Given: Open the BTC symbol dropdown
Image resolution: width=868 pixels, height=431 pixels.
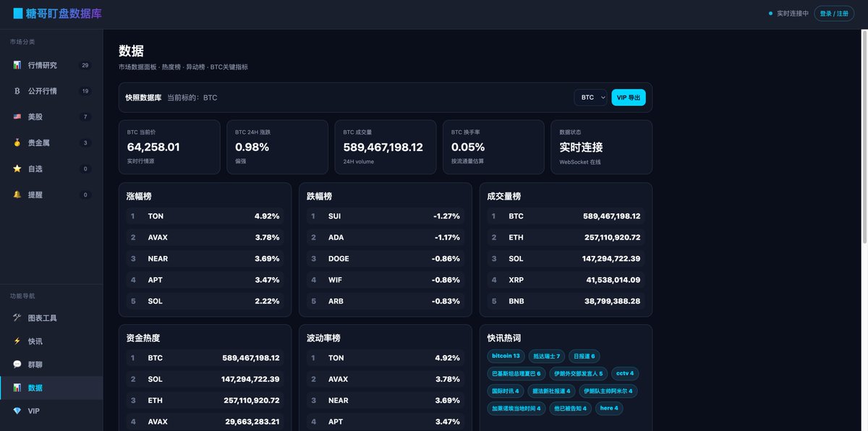Looking at the screenshot, I should (x=591, y=97).
